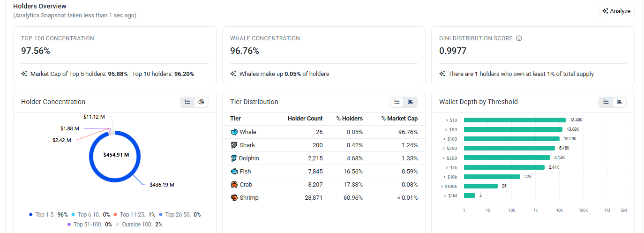Toggle the Top 11-25 legend entry
The height and width of the screenshot is (233, 644).
coord(134,215)
